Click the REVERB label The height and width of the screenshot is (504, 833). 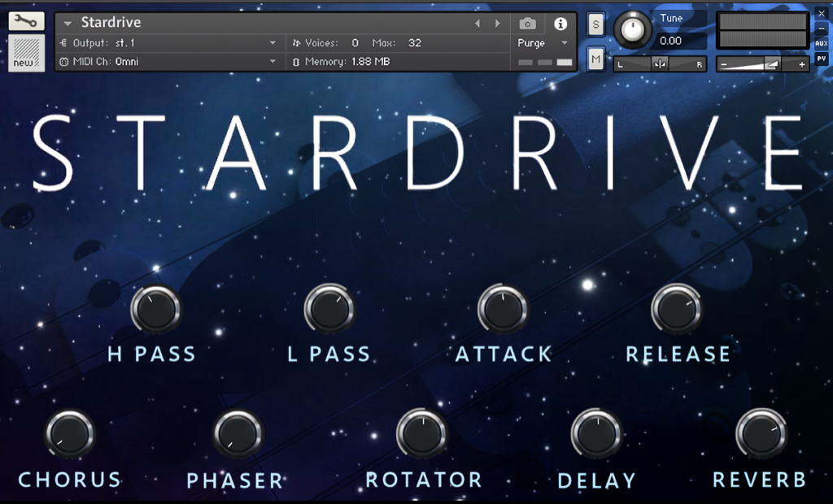[760, 480]
